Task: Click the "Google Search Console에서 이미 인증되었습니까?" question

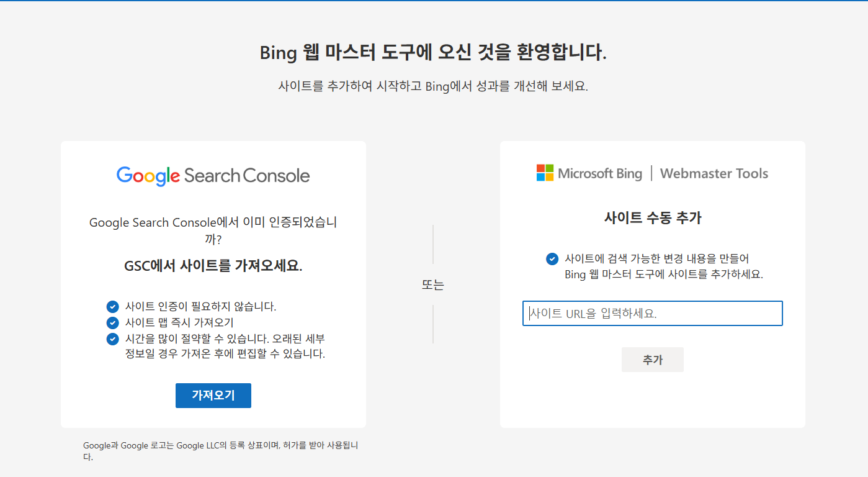Action: pos(213,229)
